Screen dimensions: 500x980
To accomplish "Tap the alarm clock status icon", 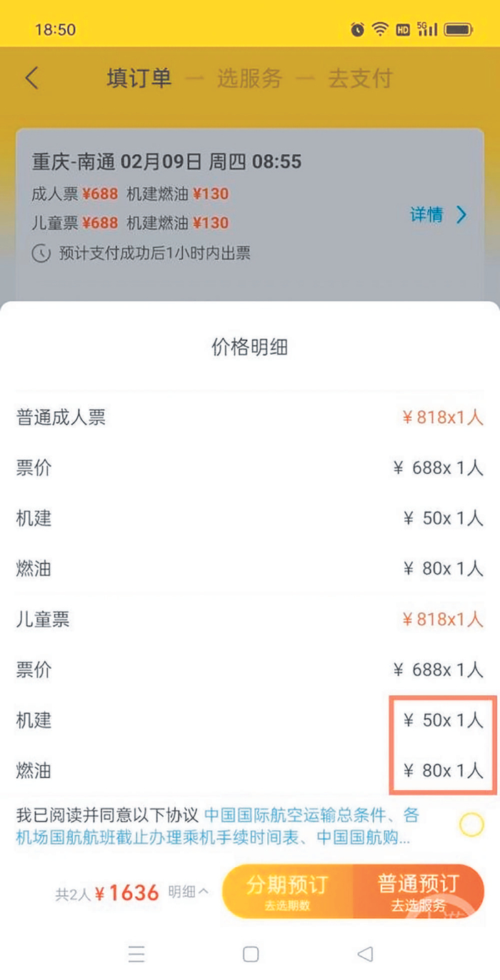I will (x=357, y=29).
